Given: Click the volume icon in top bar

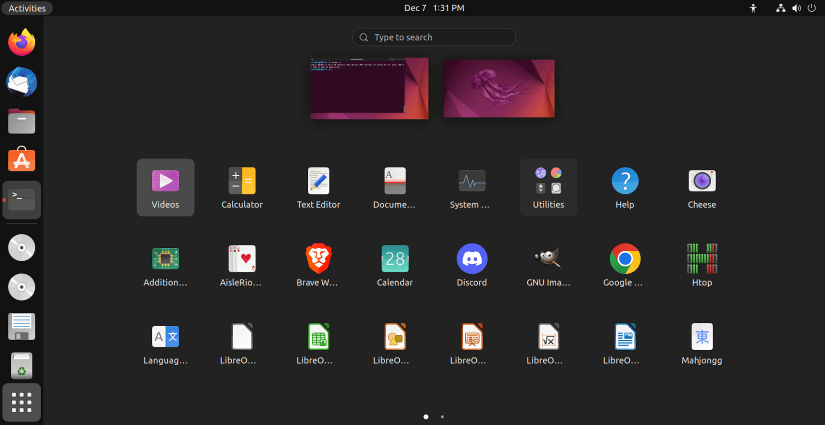Looking at the screenshot, I should pyautogui.click(x=796, y=8).
